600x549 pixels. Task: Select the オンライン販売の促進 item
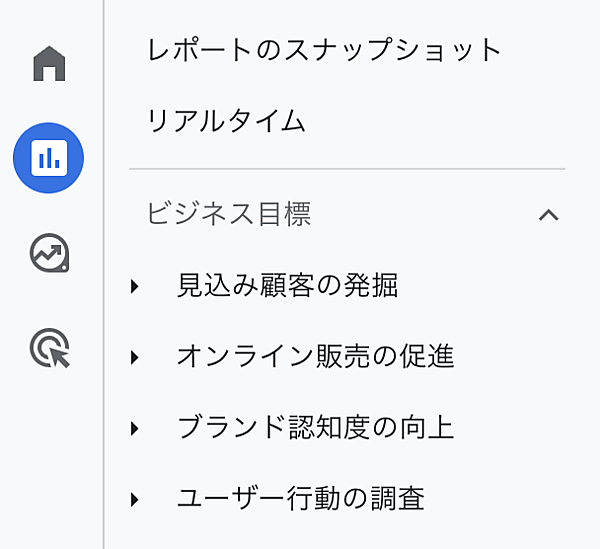coord(315,357)
